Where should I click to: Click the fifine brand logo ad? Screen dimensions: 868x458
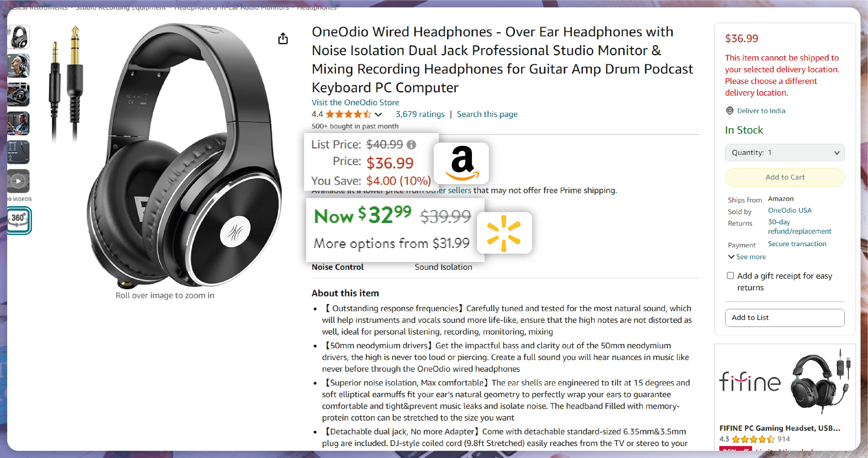[x=750, y=382]
